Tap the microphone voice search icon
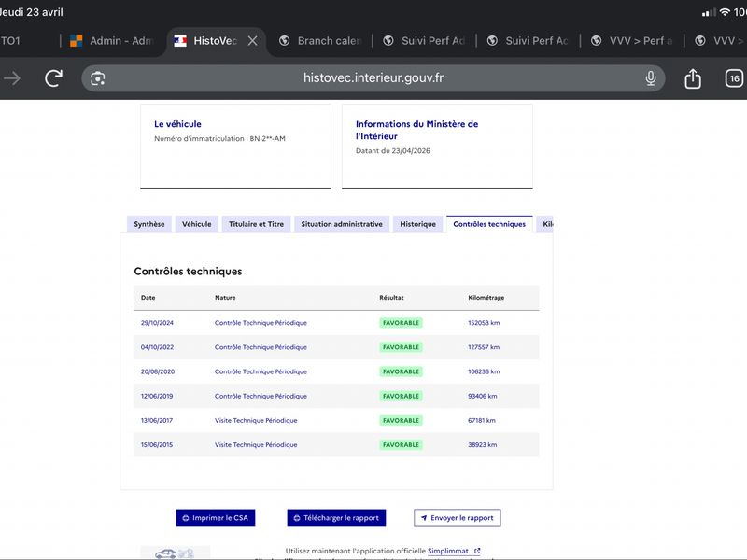This screenshot has height=560, width=747. [x=650, y=78]
